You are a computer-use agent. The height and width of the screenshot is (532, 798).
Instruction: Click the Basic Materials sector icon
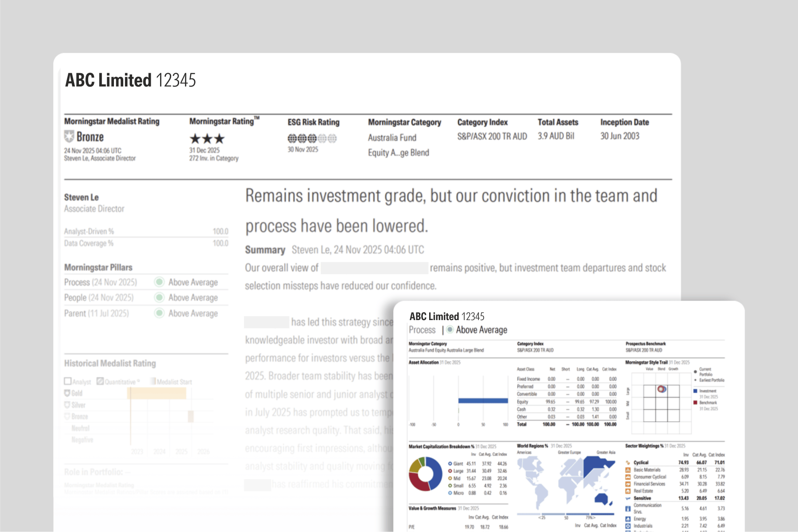[x=628, y=469]
